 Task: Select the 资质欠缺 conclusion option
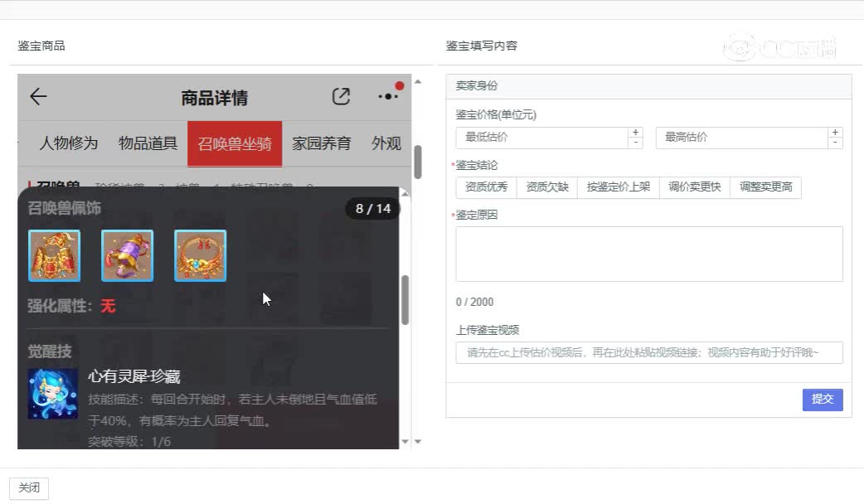click(546, 187)
